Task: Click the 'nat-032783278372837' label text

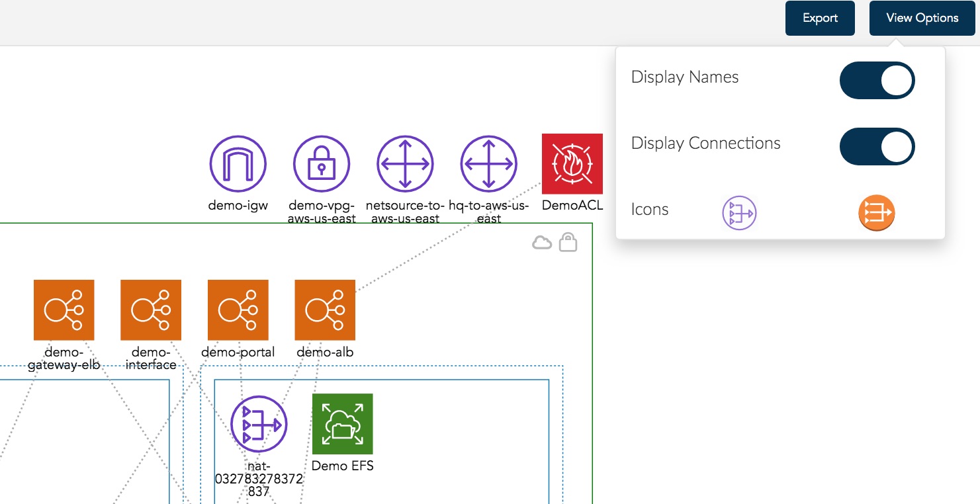Action: tap(259, 479)
